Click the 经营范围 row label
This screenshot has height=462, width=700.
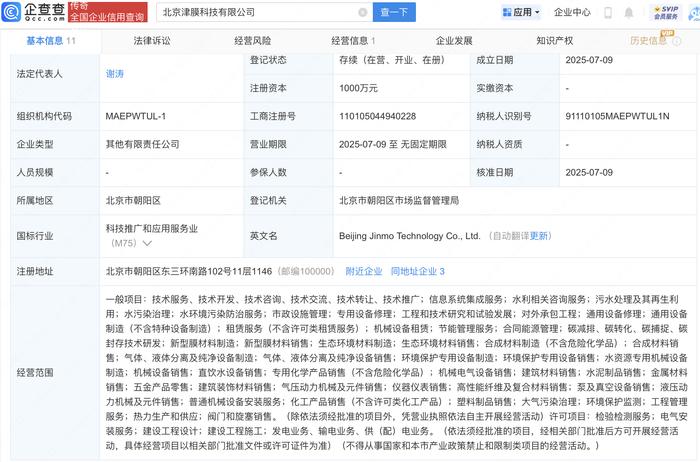pyautogui.click(x=35, y=373)
